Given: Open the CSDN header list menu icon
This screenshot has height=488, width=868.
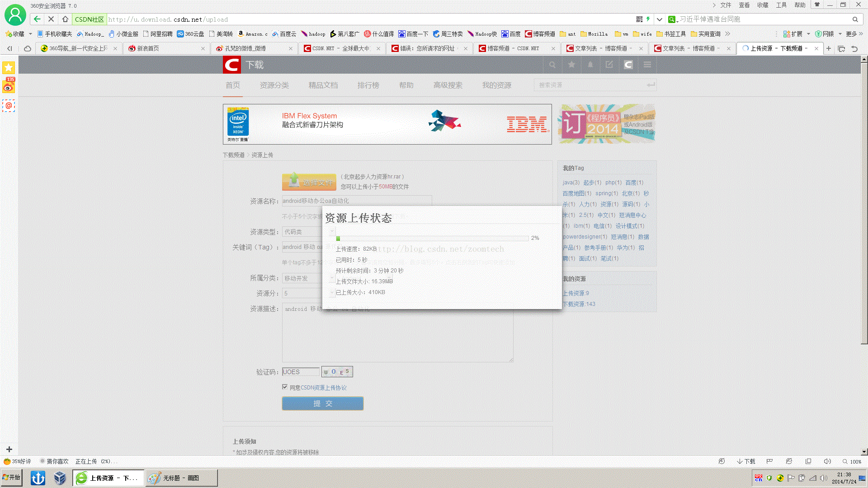Looking at the screenshot, I should click(x=647, y=65).
